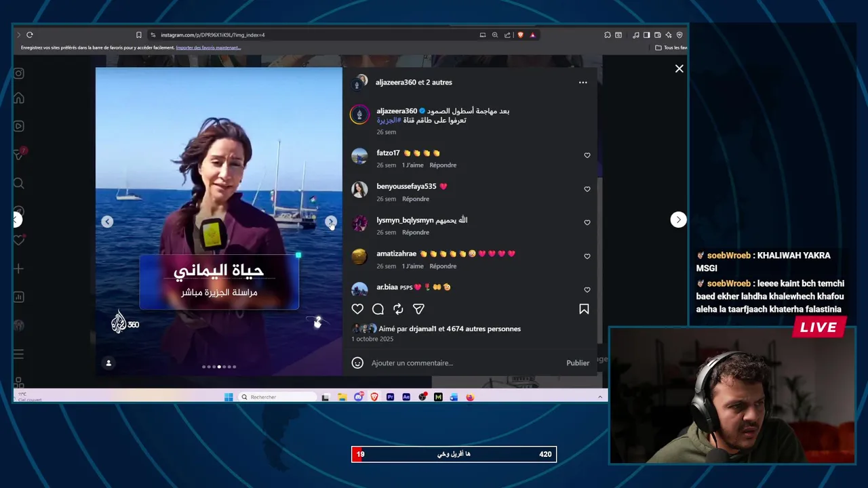
Task: Go to previous carousel image arrow
Action: (107, 222)
